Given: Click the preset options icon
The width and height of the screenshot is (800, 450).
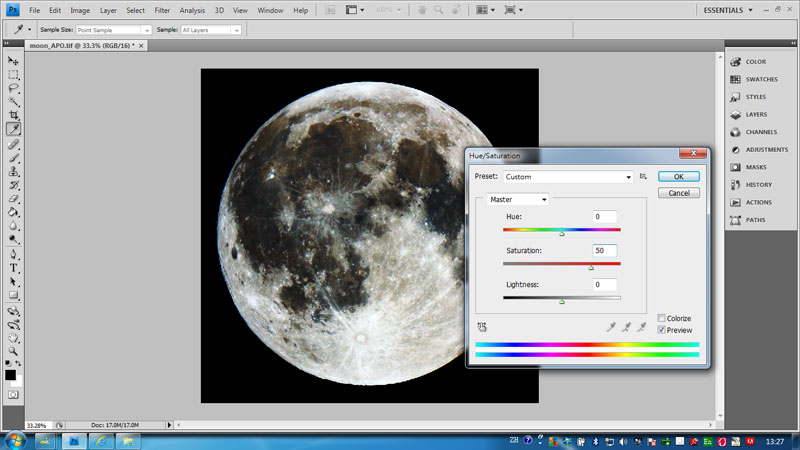Looking at the screenshot, I should [x=644, y=176].
